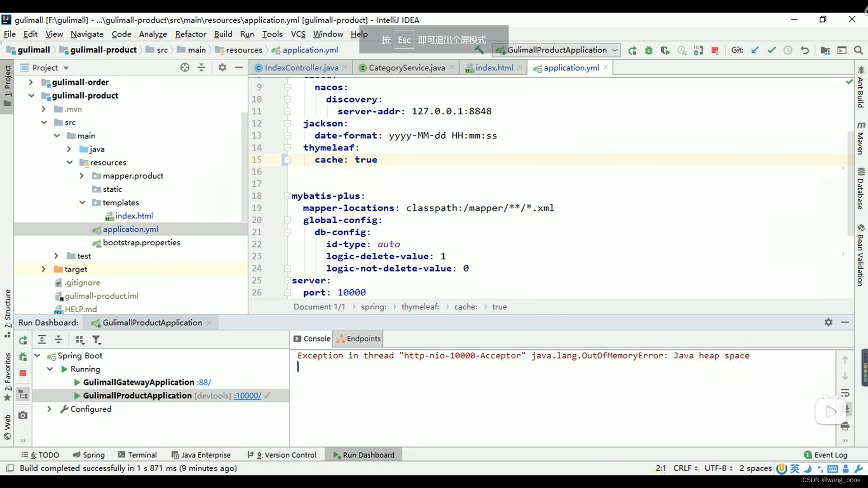The image size is (868, 488).
Task: Click the Project Structure icon
Action: [825, 50]
